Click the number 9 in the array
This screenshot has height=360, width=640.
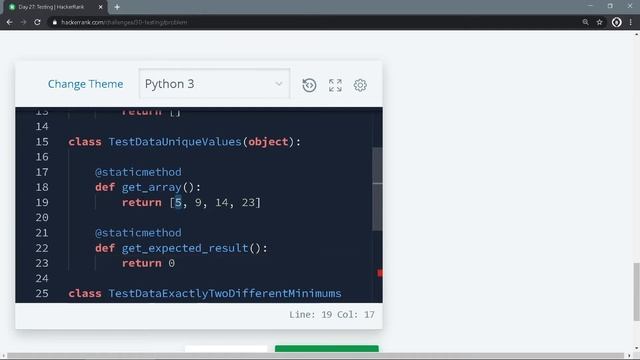coord(198,202)
